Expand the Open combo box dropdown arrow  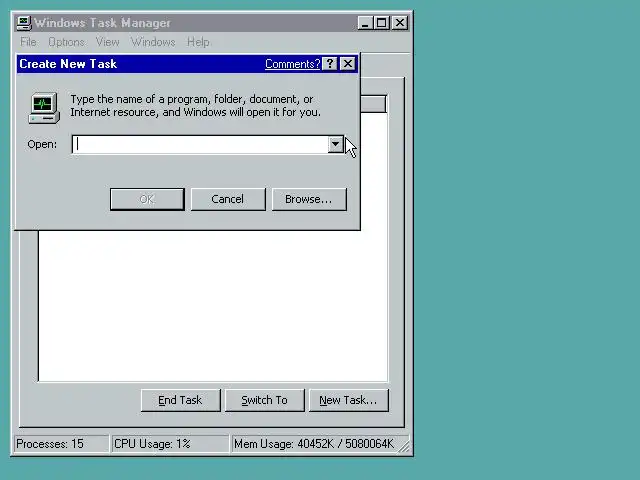pos(336,144)
